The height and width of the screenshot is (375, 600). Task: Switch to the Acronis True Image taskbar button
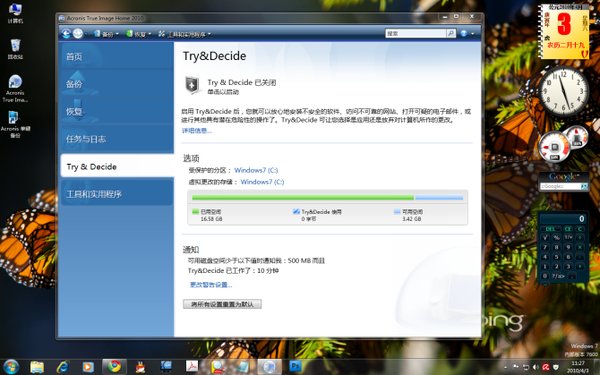pos(269,367)
